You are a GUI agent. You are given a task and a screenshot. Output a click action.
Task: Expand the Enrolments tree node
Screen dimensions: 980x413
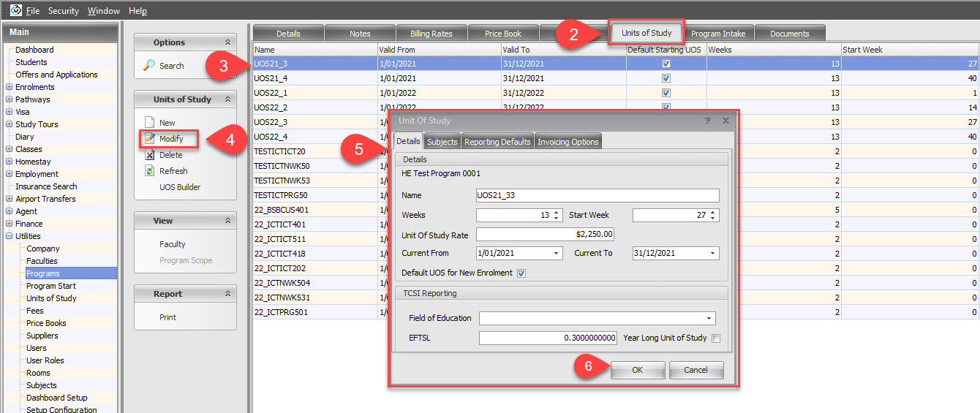10,87
